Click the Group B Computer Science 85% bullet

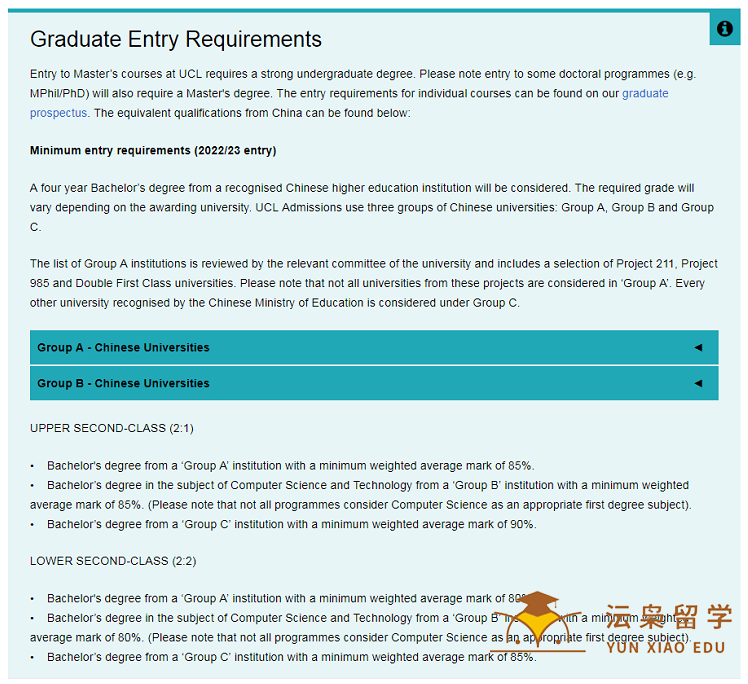tap(361, 495)
